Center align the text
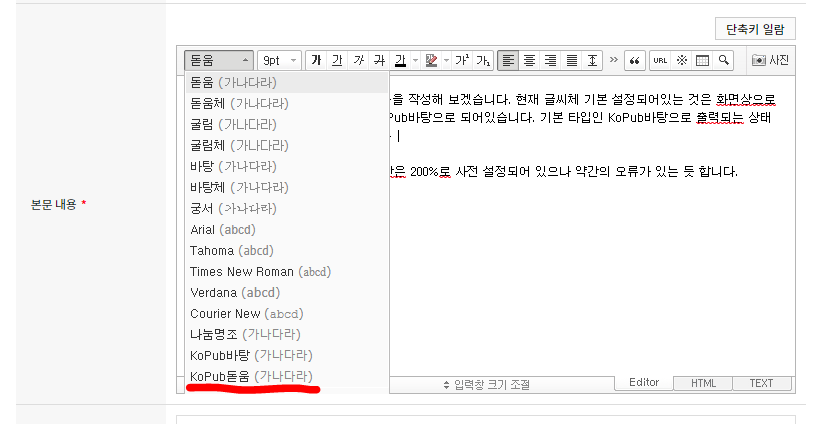Viewport: 835px width, 424px height. click(529, 60)
